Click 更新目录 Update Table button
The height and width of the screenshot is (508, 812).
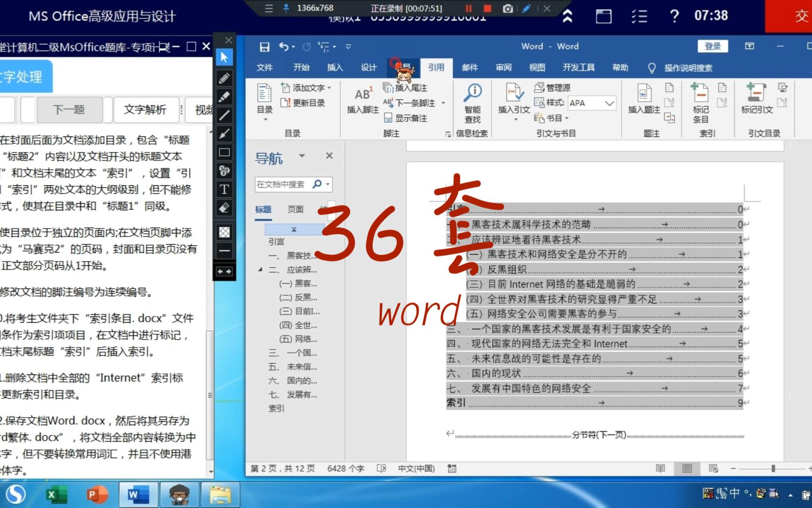click(303, 103)
